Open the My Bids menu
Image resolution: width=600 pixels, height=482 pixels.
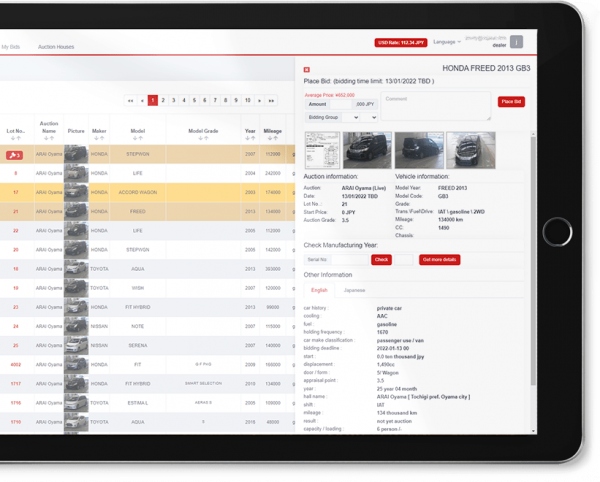point(10,47)
